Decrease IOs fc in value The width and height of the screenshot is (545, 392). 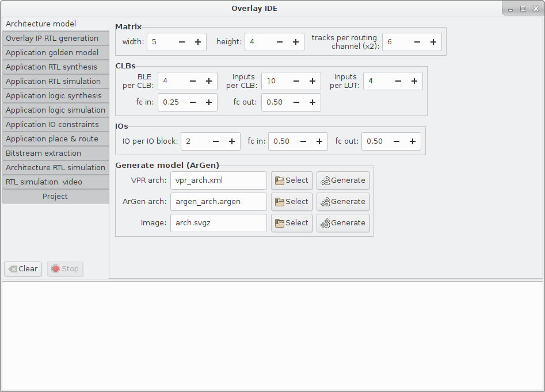(x=303, y=141)
